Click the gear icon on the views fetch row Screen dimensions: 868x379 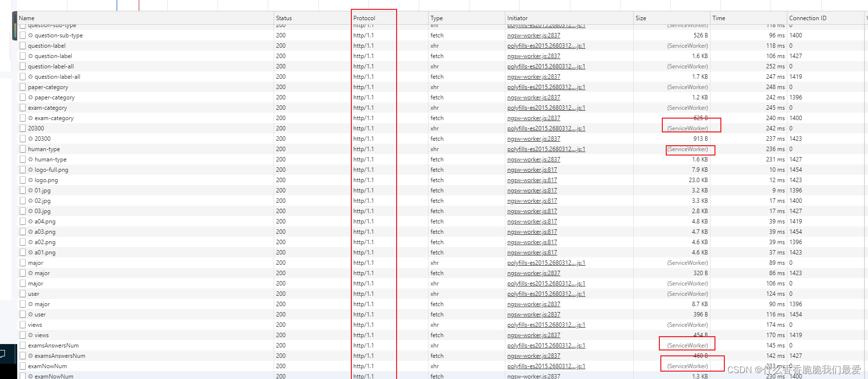[x=31, y=335]
